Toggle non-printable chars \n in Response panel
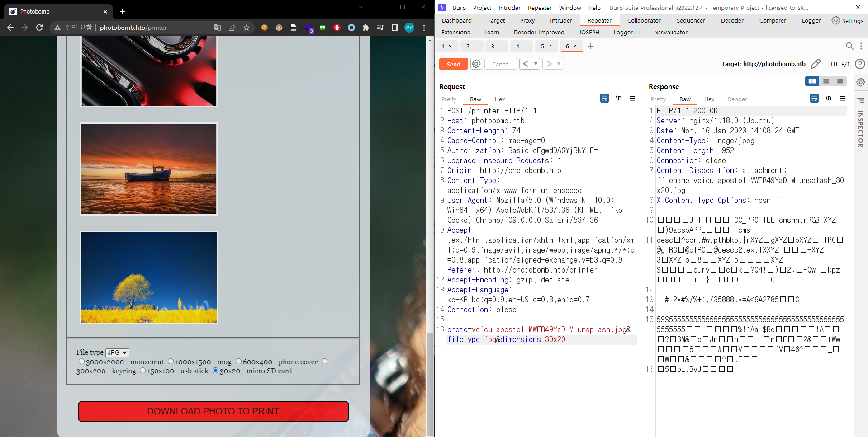Image resolution: width=868 pixels, height=437 pixels. tap(828, 98)
